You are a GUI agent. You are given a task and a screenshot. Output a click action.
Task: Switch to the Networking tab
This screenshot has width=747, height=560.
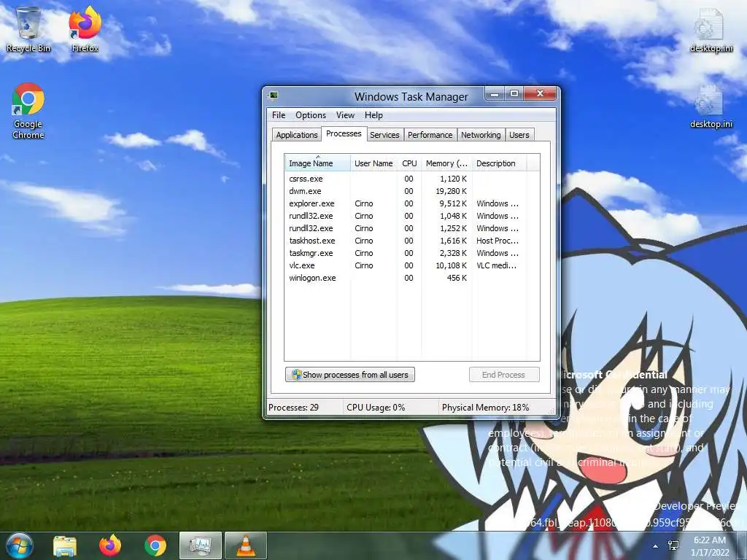(481, 135)
